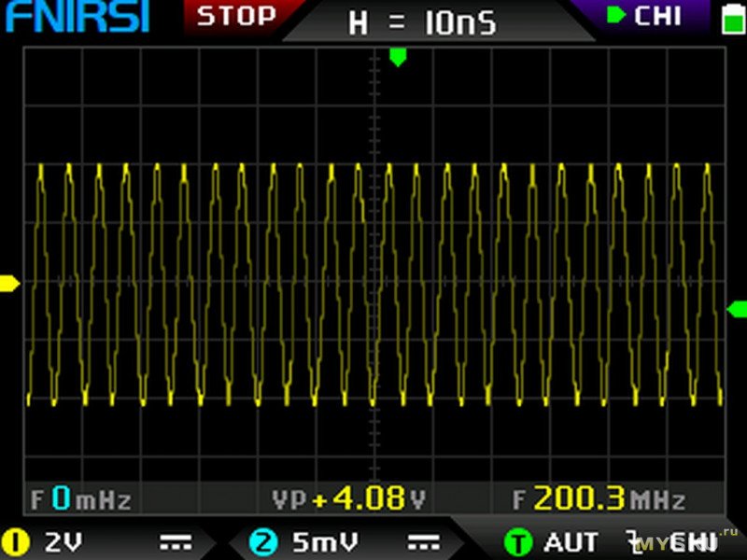This screenshot has height=560, width=747.
Task: Click the battery level icon
Action: click(729, 18)
